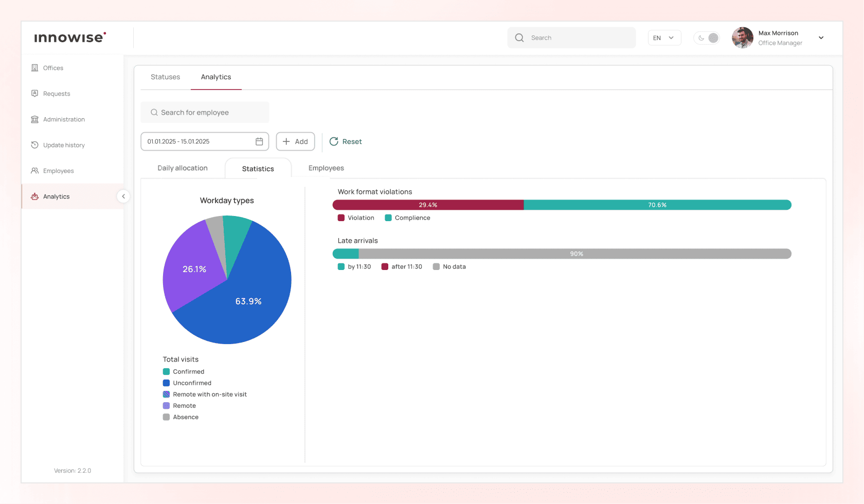
Task: Toggle the Confirmed legend item
Action: [184, 372]
